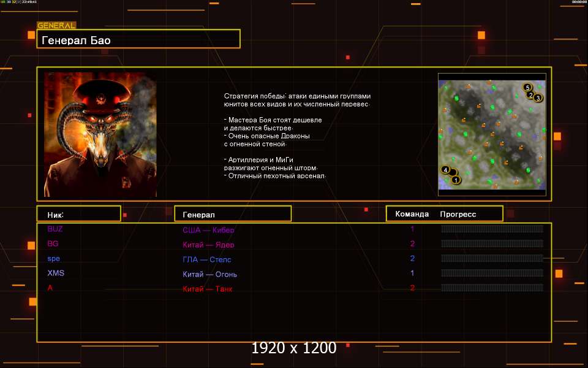Click start position marker 5 on minimap
Viewport: 588px width, 368px height.
(527, 88)
